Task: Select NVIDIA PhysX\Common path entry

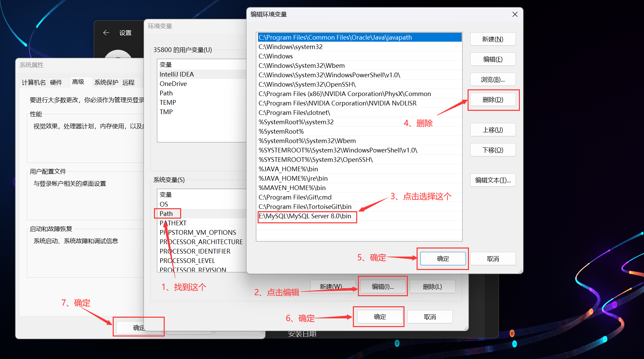Action: [x=359, y=94]
